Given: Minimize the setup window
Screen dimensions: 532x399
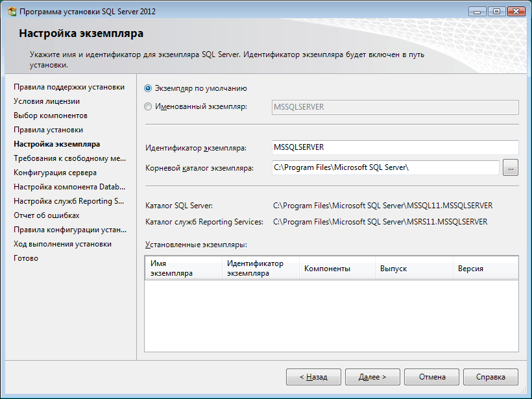Looking at the screenshot, I should tap(481, 11).
